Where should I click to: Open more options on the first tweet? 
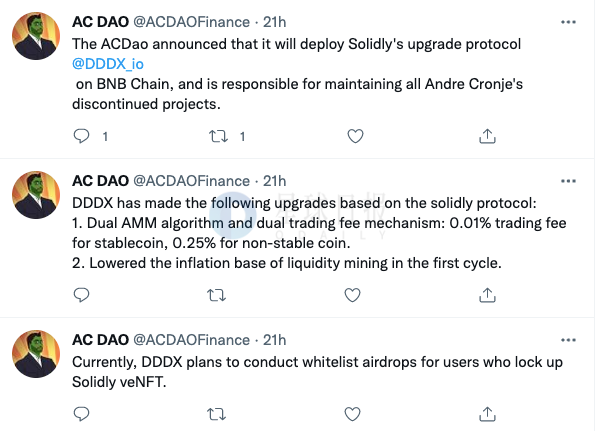568,22
